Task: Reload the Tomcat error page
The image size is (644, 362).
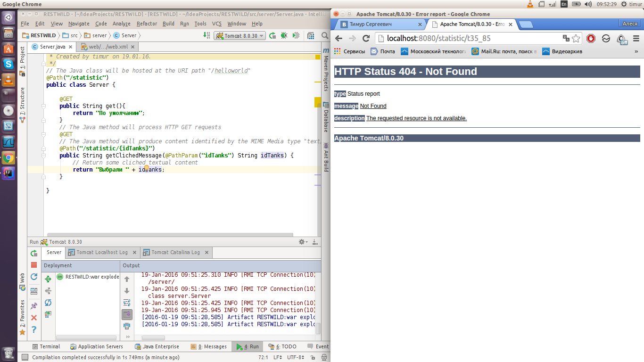Action: (366, 39)
